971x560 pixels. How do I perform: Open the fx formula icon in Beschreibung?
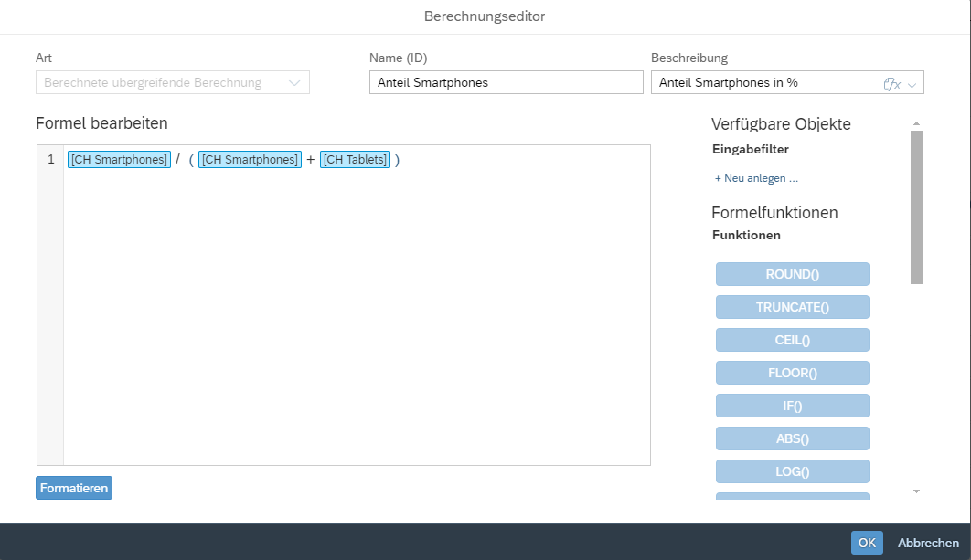click(x=891, y=83)
